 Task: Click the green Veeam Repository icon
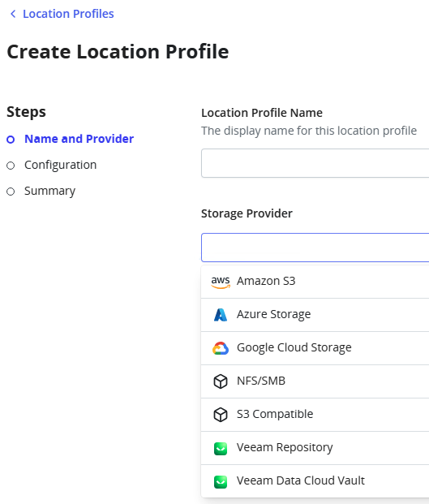tap(221, 448)
